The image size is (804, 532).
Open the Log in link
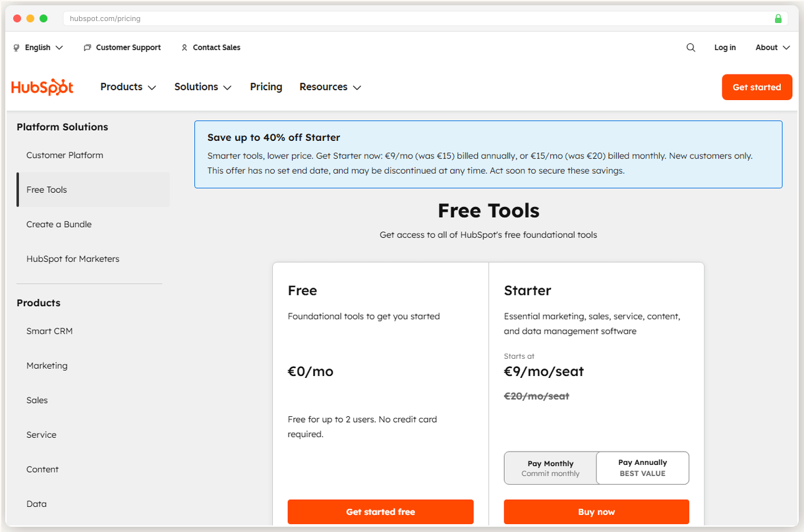point(725,47)
